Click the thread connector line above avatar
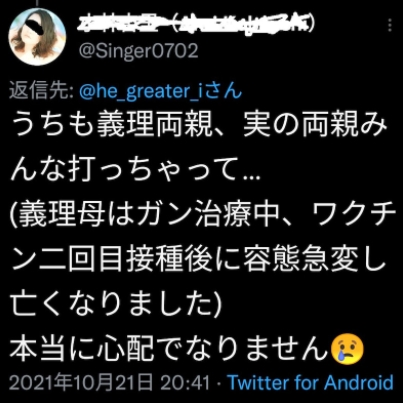This screenshot has width=403, height=403. (37, 3)
